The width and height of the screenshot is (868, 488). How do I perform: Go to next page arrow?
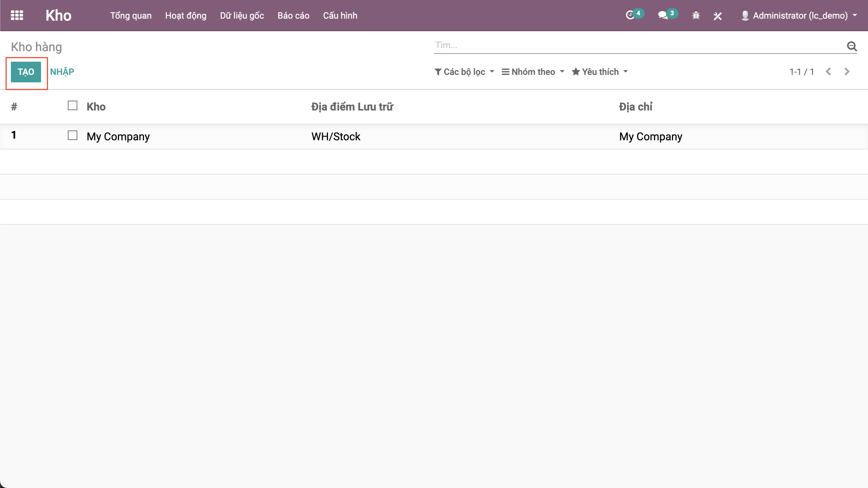(847, 72)
